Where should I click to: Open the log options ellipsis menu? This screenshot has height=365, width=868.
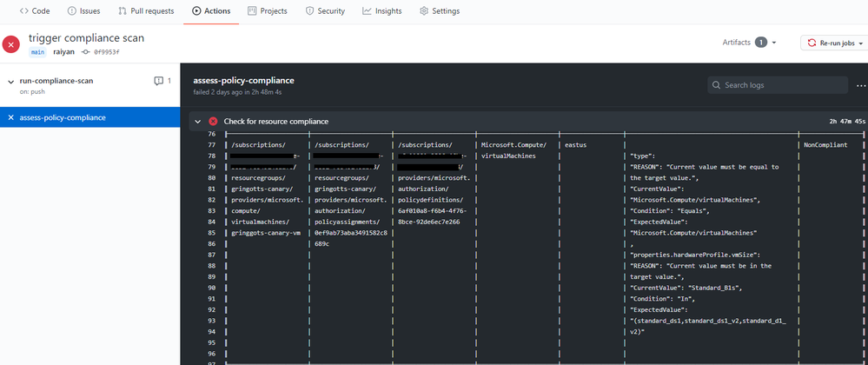pyautogui.click(x=861, y=86)
